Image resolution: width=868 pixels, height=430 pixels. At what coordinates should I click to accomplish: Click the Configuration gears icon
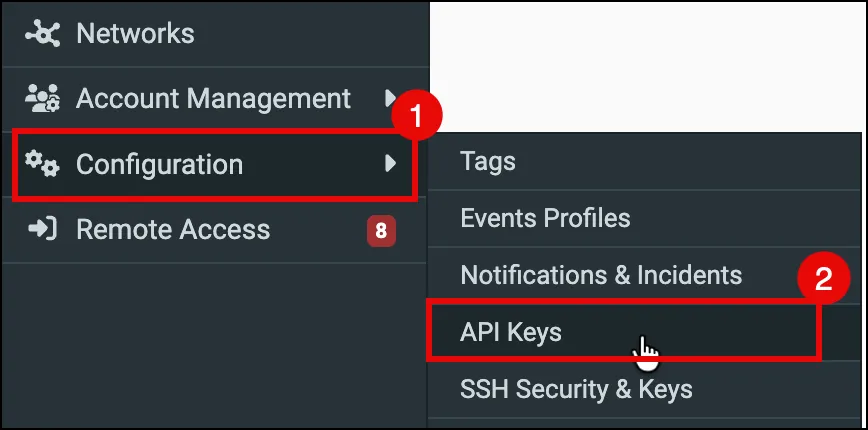pos(43,164)
